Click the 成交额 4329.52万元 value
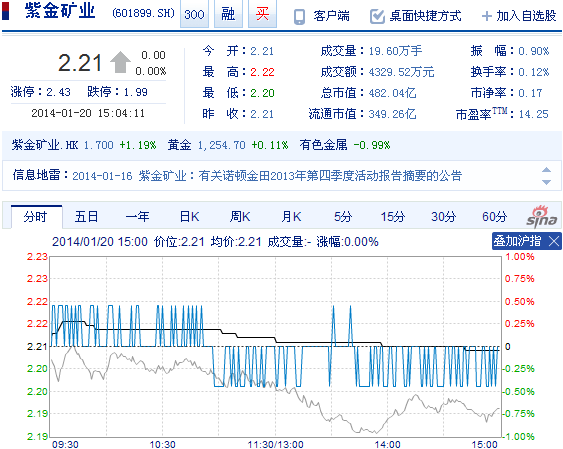The height and width of the screenshot is (449, 563). tap(402, 72)
